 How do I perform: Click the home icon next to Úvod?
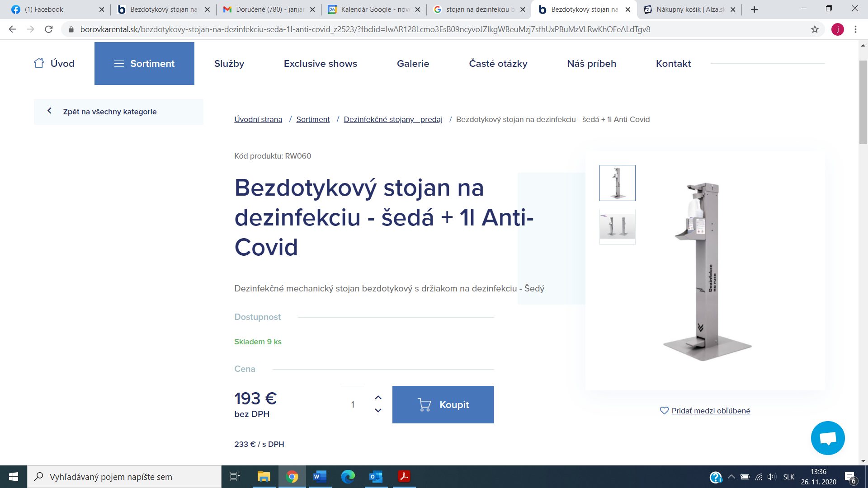(x=39, y=63)
